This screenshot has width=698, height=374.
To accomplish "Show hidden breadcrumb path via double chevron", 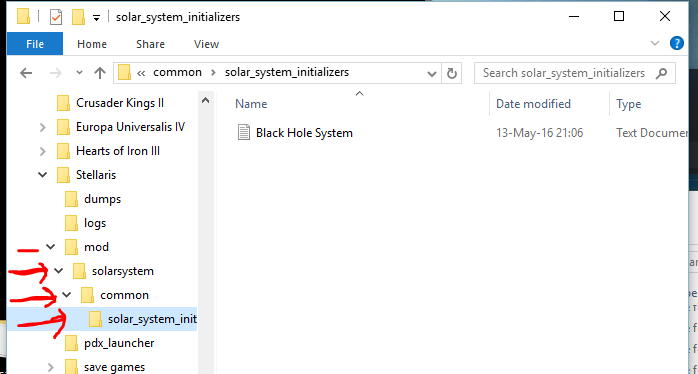I will tap(141, 73).
